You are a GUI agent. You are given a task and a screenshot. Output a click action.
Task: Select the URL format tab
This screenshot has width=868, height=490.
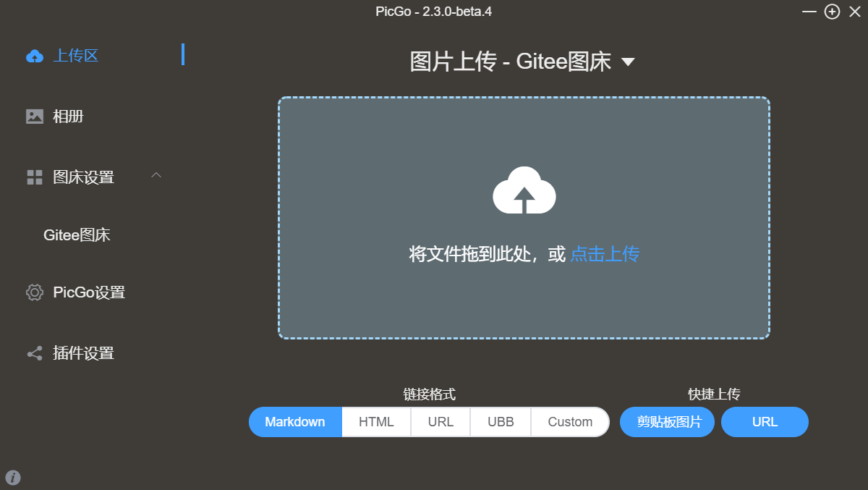pos(440,422)
